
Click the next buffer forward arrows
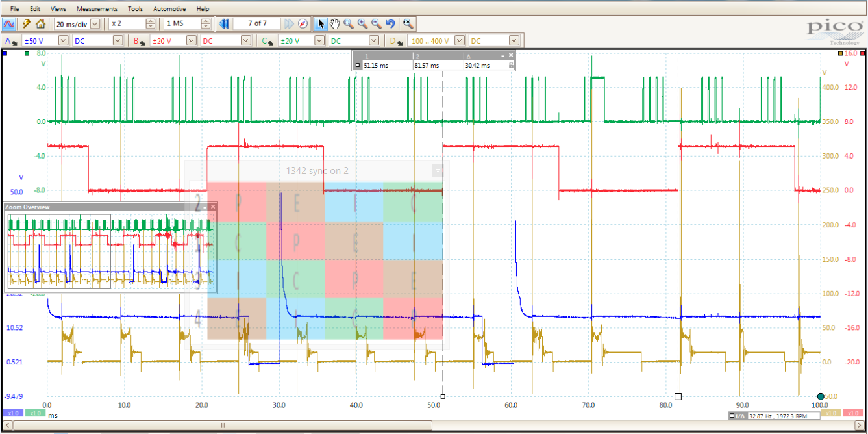tap(289, 24)
